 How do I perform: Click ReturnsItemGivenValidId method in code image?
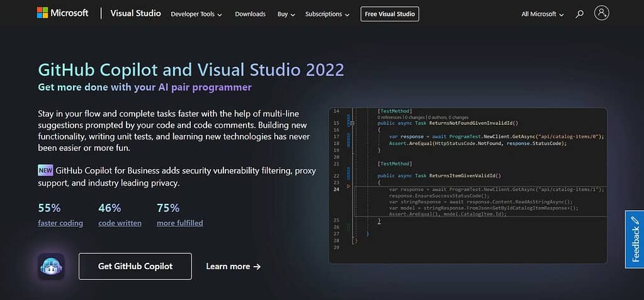(x=465, y=175)
